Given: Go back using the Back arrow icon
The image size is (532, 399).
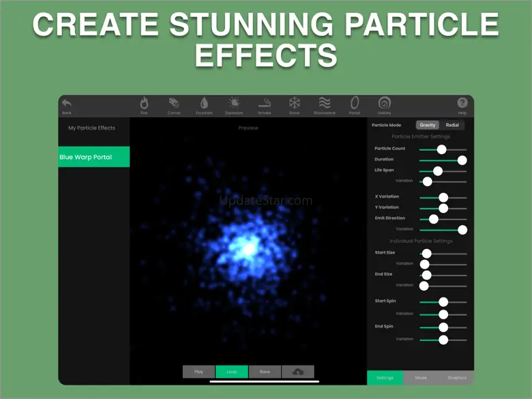Looking at the screenshot, I should (x=67, y=103).
